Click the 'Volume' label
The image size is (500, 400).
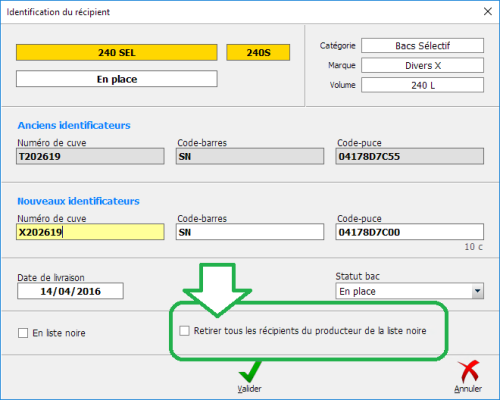coord(342,85)
